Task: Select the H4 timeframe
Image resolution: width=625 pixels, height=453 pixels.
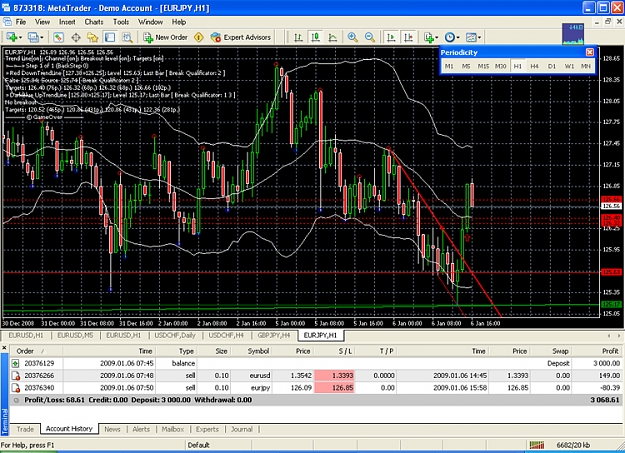Action: click(535, 66)
